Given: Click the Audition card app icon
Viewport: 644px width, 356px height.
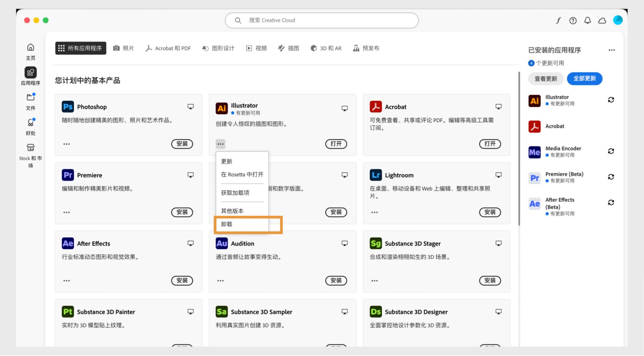Looking at the screenshot, I should coord(222,243).
